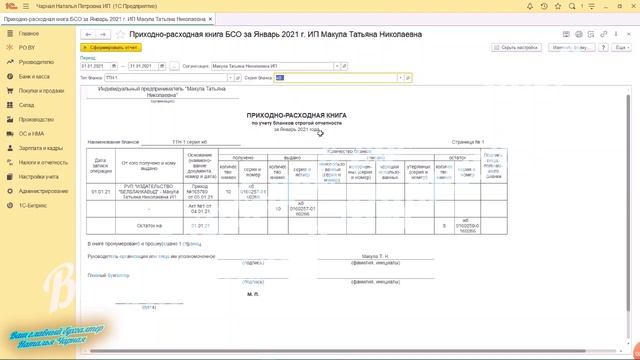This screenshot has width=640, height=360.
Task: Focus the start date field 01.01.2021
Action: [96, 66]
